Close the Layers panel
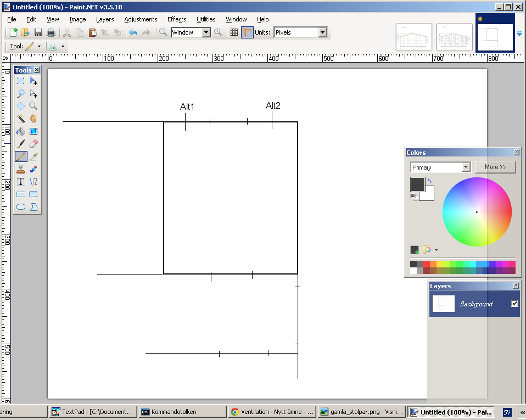 point(516,285)
